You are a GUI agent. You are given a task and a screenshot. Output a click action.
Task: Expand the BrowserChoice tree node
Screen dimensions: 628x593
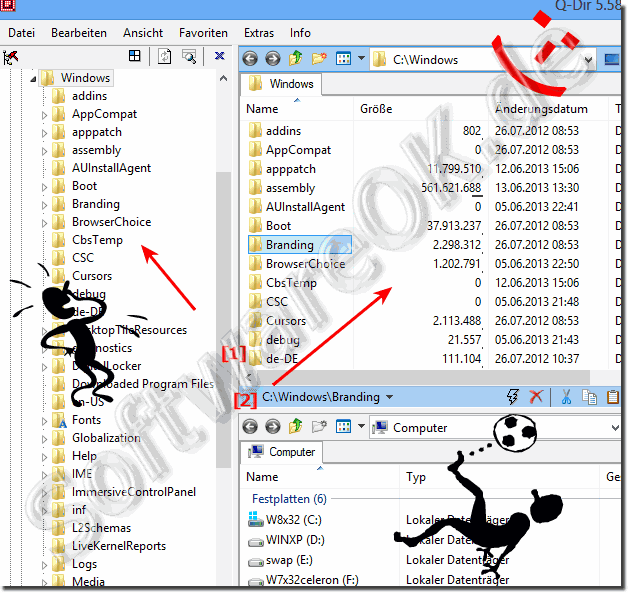44,223
